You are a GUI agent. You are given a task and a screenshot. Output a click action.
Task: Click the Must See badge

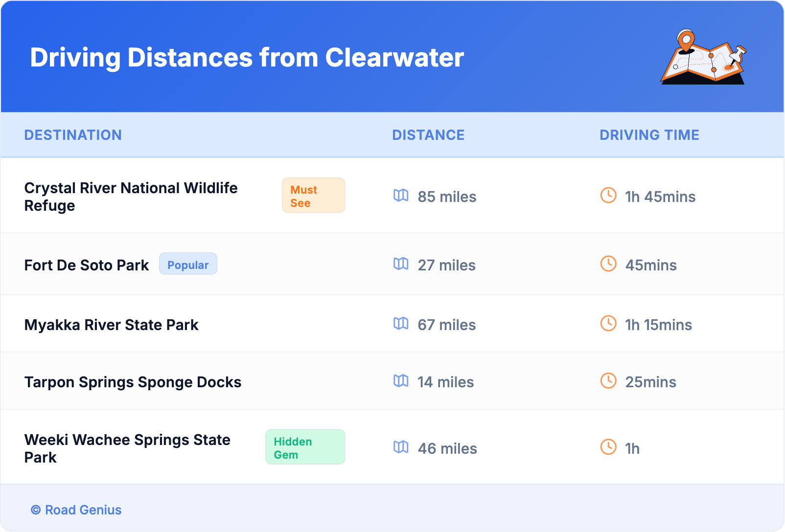point(313,196)
